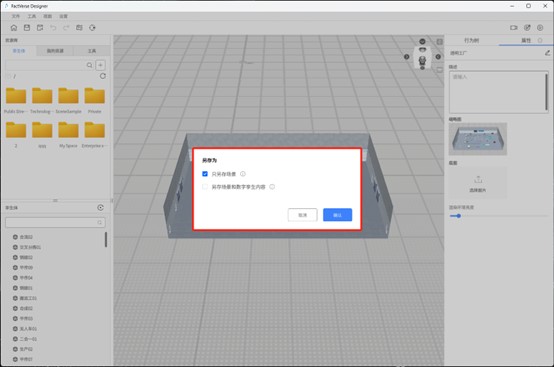This screenshot has height=367, width=554.
Task: Go to the home screen via the house icon
Action: 14,28
